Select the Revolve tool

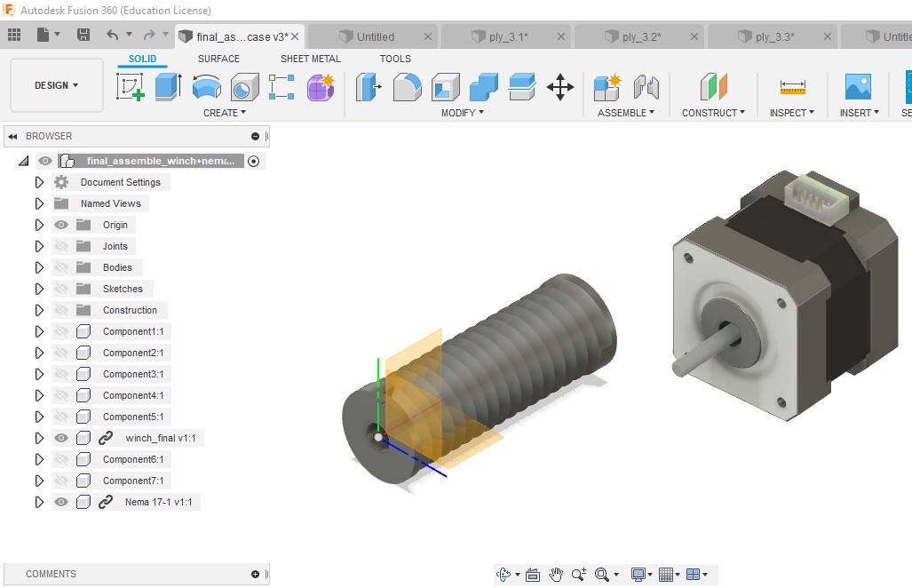207,87
